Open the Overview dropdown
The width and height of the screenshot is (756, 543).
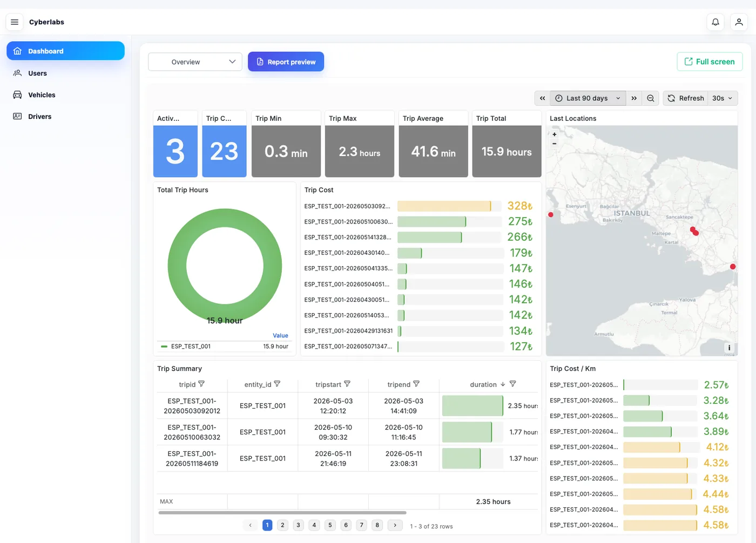tap(195, 62)
